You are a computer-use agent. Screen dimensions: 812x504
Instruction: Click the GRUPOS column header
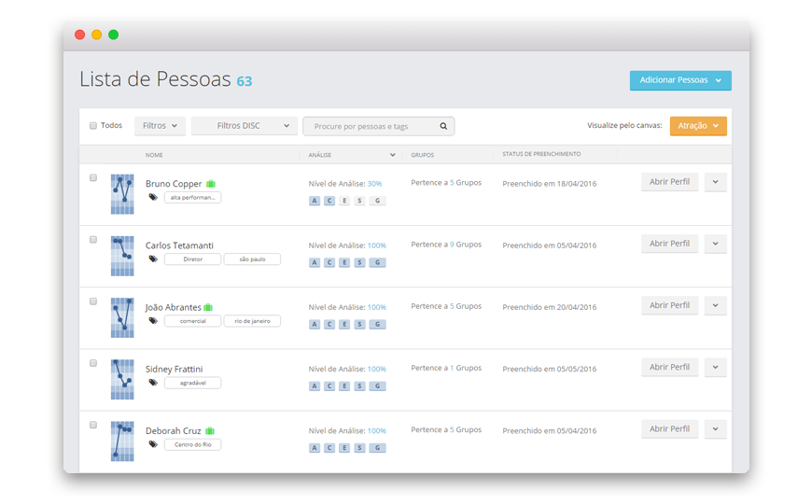click(423, 155)
